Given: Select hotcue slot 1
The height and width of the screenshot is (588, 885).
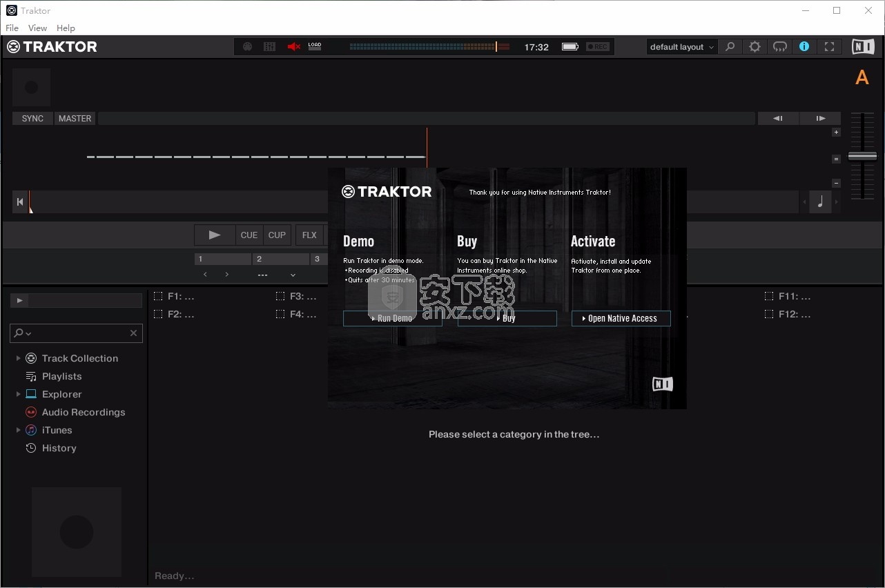Looking at the screenshot, I should tap(223, 259).
